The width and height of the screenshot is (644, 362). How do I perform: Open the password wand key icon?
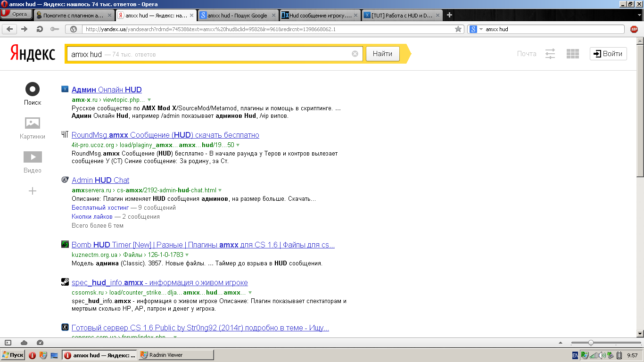click(x=55, y=29)
